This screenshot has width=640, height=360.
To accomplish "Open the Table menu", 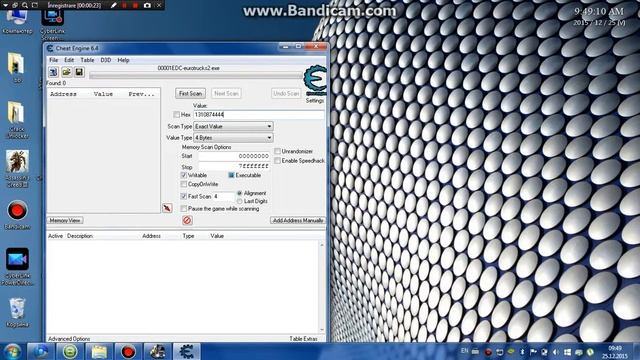I will pyautogui.click(x=87, y=60).
